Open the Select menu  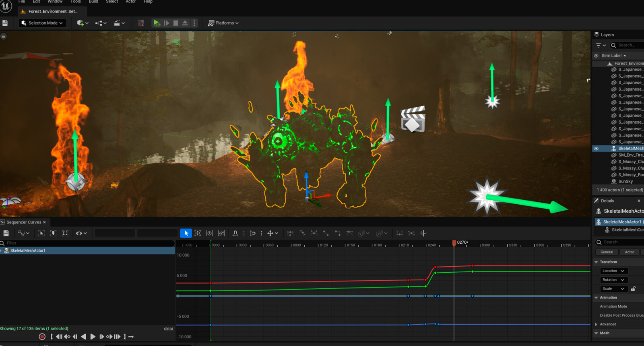[x=112, y=2]
